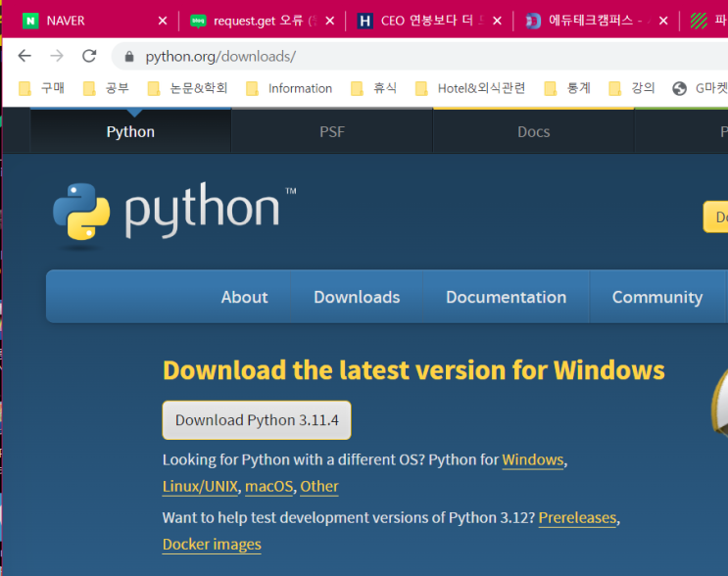Open the PSF top navigation tab
728x576 pixels.
click(332, 132)
